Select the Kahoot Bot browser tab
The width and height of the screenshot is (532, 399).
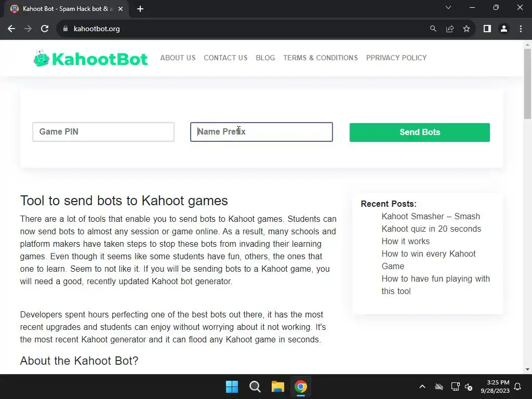coord(66,9)
